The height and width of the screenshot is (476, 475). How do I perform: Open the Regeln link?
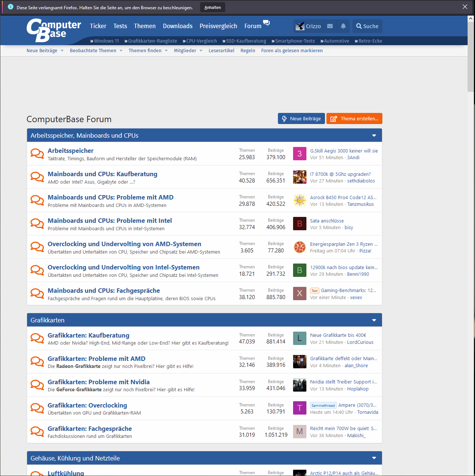pos(248,51)
